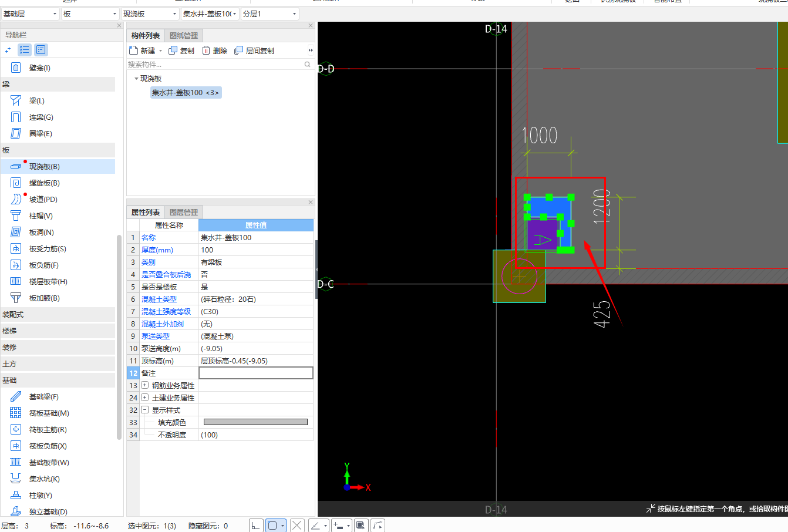Image resolution: width=788 pixels, height=532 pixels.
Task: Select the 筏板基础(M) raft foundation item
Action: tap(58, 413)
